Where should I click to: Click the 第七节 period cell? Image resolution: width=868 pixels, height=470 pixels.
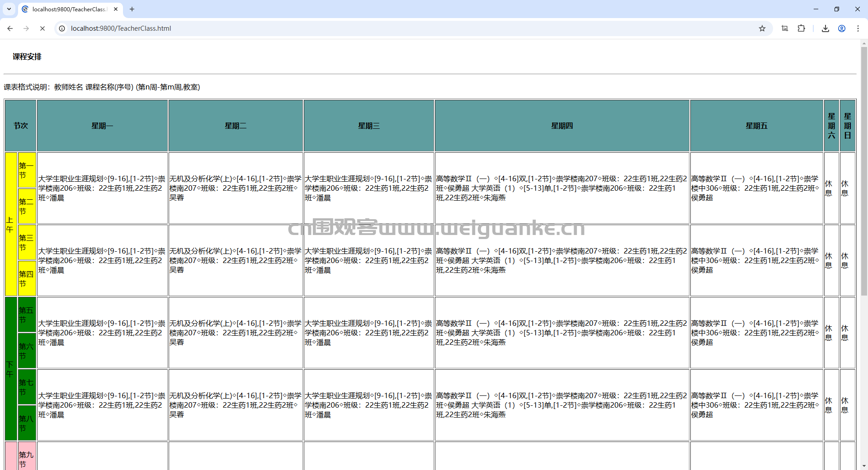pos(27,387)
